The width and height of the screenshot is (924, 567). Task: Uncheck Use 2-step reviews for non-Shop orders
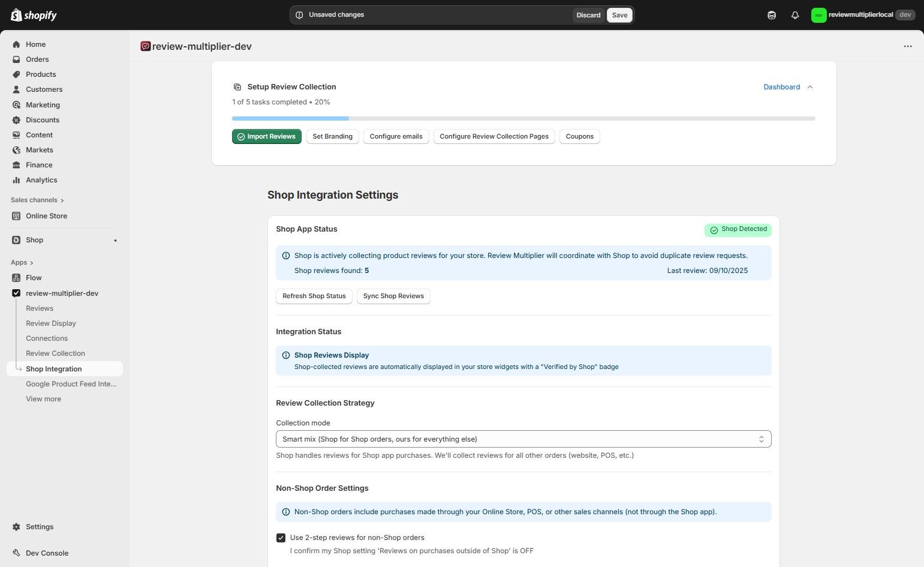[281, 538]
